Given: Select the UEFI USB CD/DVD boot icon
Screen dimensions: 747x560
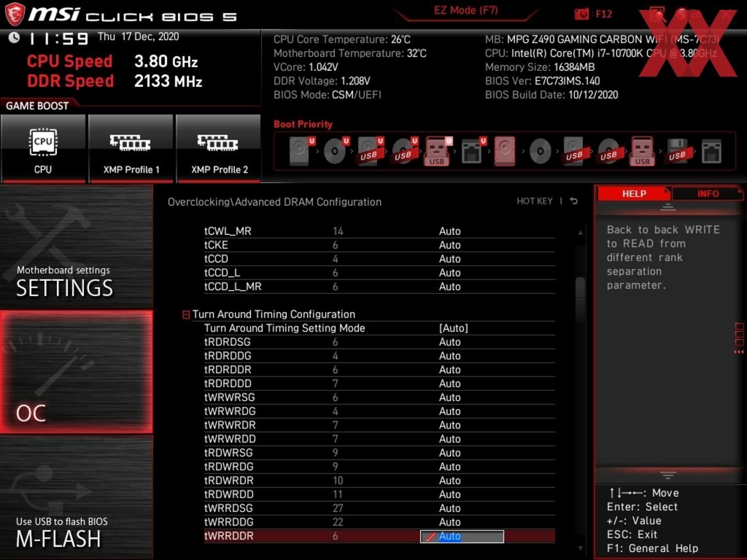Looking at the screenshot, I should click(x=404, y=151).
